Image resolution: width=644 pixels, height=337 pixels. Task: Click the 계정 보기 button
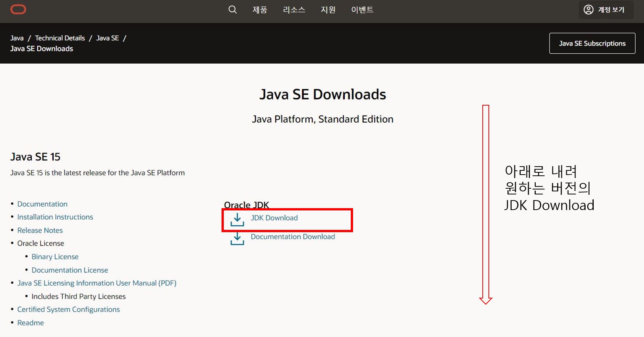pyautogui.click(x=606, y=10)
